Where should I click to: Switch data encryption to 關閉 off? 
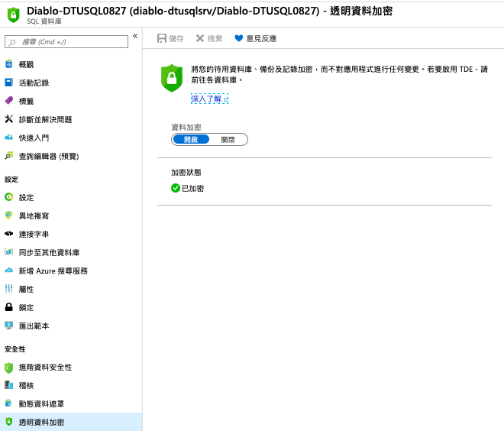coord(228,140)
